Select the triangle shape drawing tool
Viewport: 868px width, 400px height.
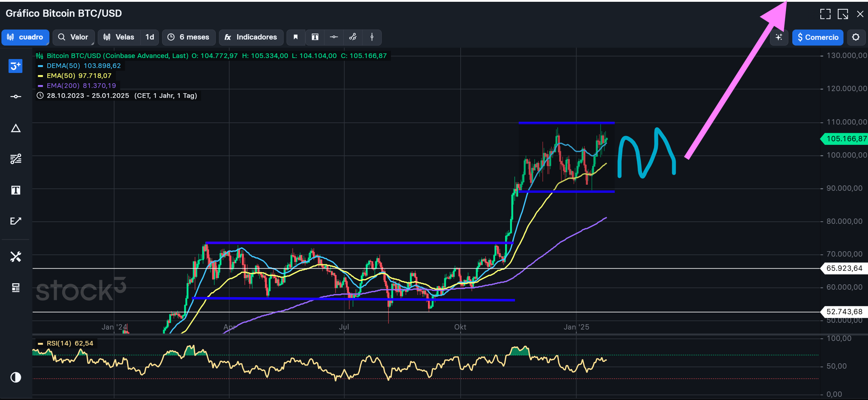click(x=16, y=128)
